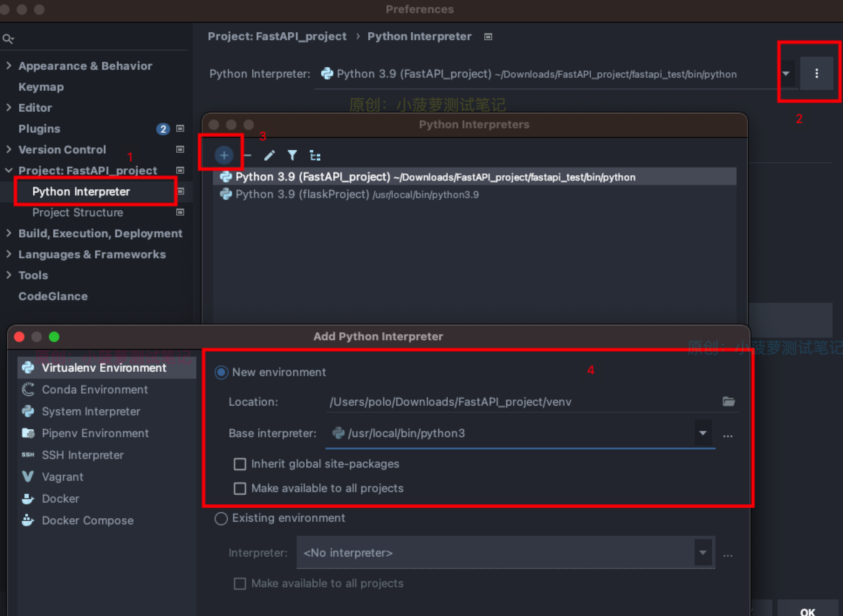Open Plugins settings
843x616 pixels.
(39, 129)
